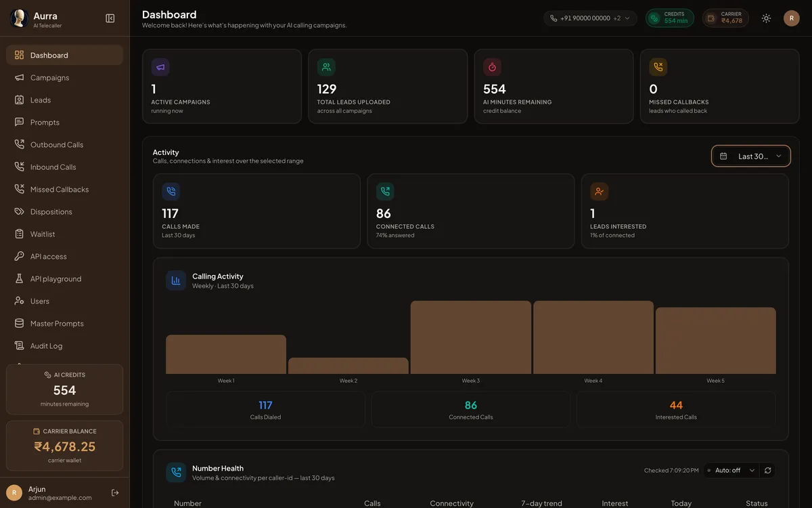Click the bar chart icon beside Calling Activity
The width and height of the screenshot is (812, 508).
point(176,280)
